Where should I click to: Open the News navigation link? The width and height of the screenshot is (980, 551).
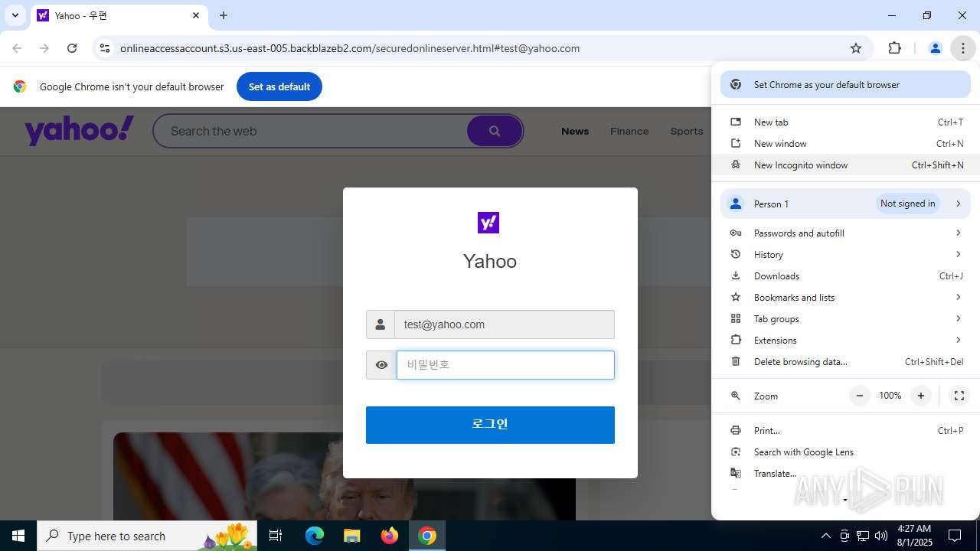pyautogui.click(x=575, y=131)
